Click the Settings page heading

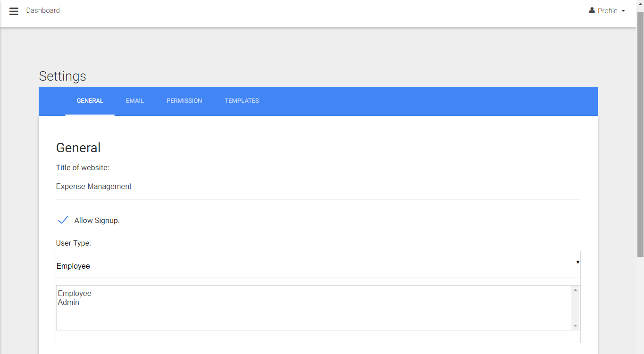coord(63,76)
